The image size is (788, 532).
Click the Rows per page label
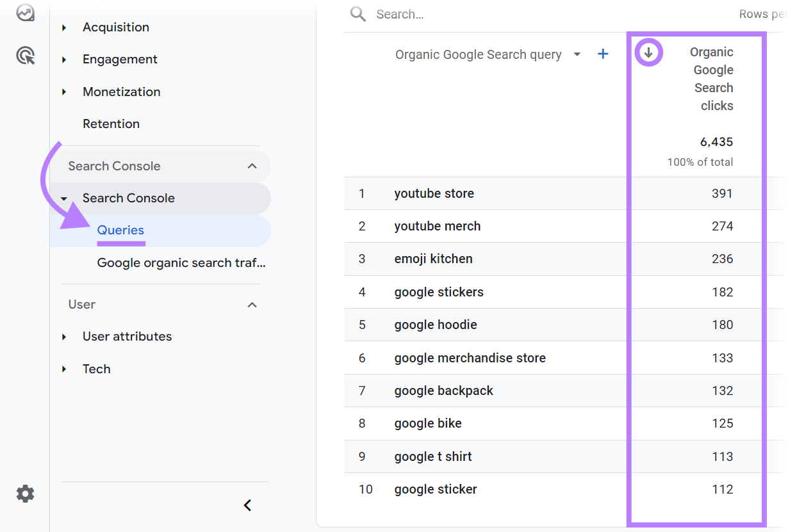pos(762,14)
